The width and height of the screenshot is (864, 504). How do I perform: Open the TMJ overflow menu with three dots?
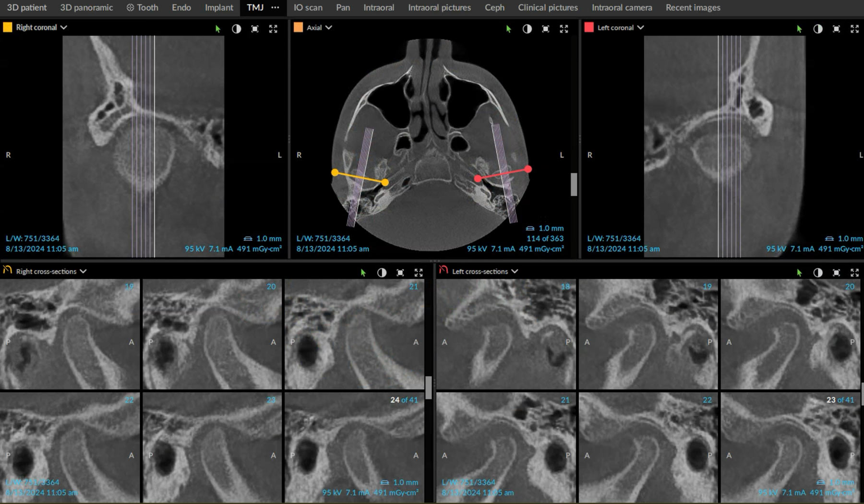[275, 8]
